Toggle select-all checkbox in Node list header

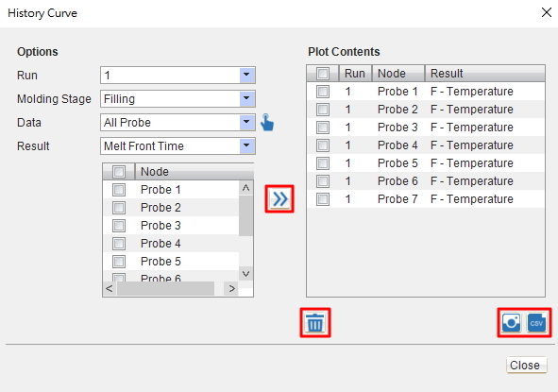coord(119,172)
